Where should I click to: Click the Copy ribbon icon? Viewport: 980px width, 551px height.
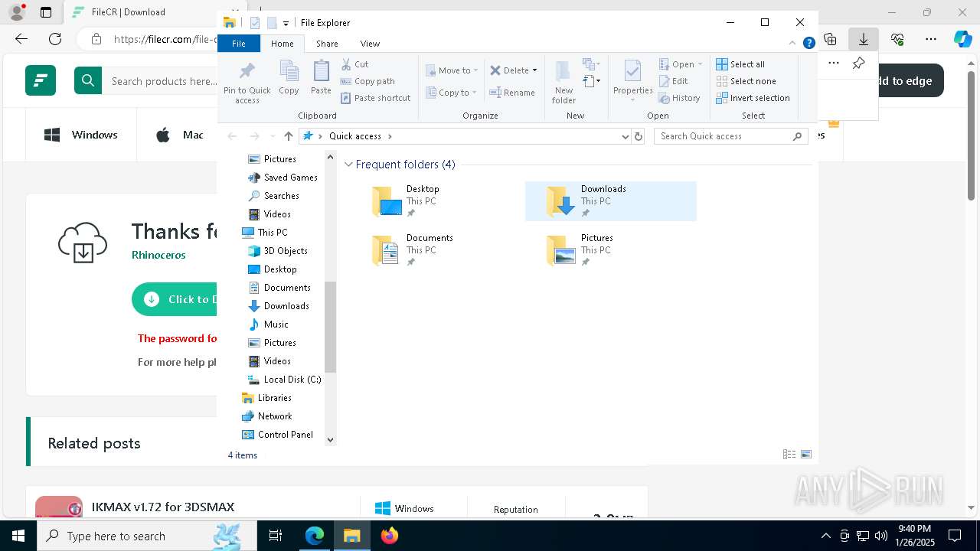click(x=289, y=79)
